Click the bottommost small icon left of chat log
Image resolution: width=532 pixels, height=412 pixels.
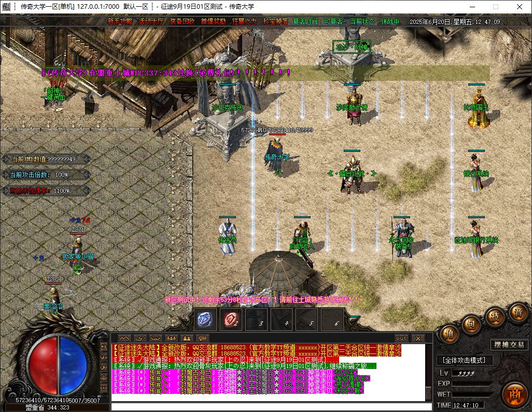[x=104, y=388]
